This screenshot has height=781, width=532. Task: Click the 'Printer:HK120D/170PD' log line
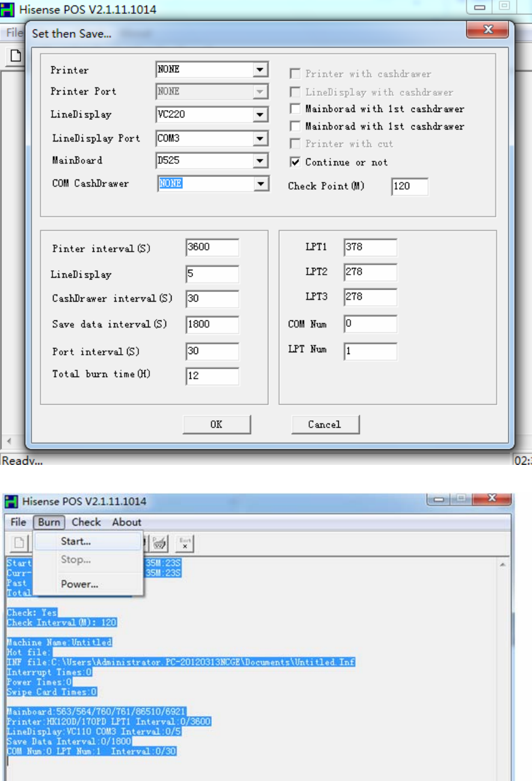(x=109, y=721)
